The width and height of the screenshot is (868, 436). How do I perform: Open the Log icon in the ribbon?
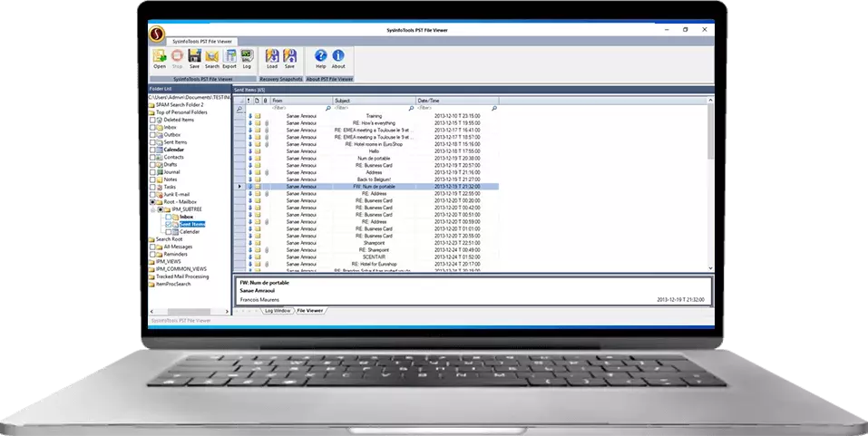click(x=247, y=58)
